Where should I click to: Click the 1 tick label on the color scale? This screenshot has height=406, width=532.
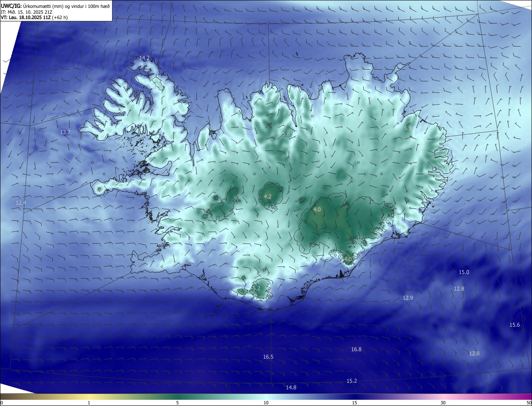[x=89, y=403]
